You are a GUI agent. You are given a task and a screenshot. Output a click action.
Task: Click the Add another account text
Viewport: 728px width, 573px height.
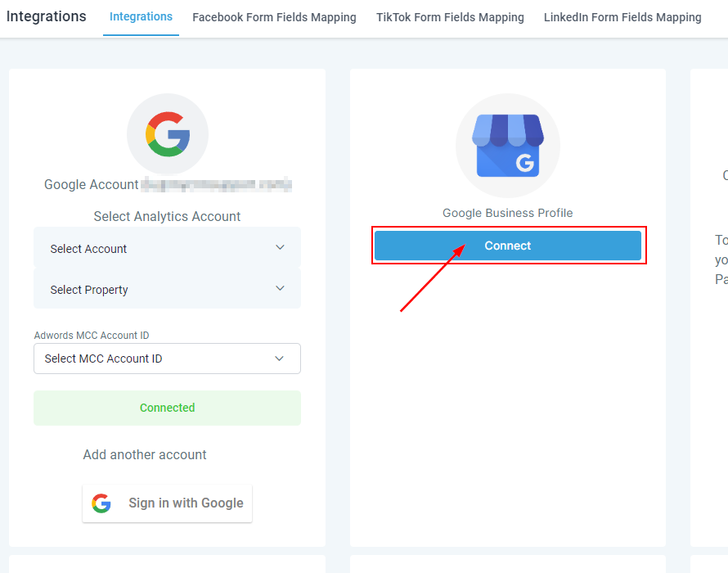point(145,455)
